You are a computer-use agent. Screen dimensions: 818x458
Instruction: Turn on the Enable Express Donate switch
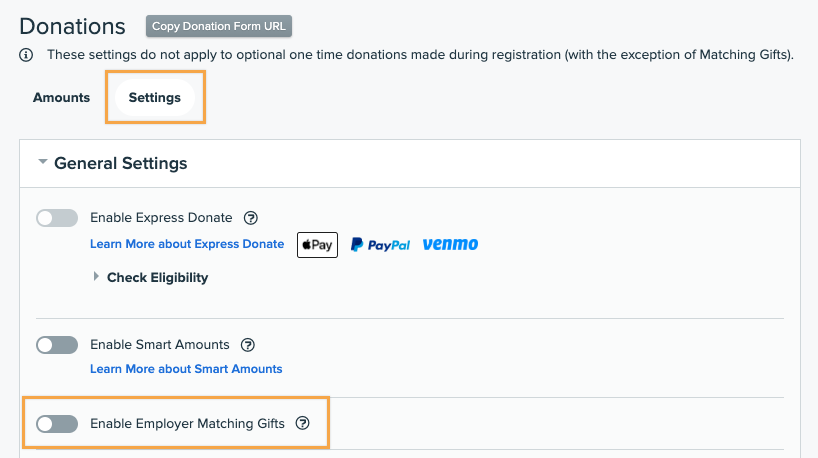click(57, 217)
